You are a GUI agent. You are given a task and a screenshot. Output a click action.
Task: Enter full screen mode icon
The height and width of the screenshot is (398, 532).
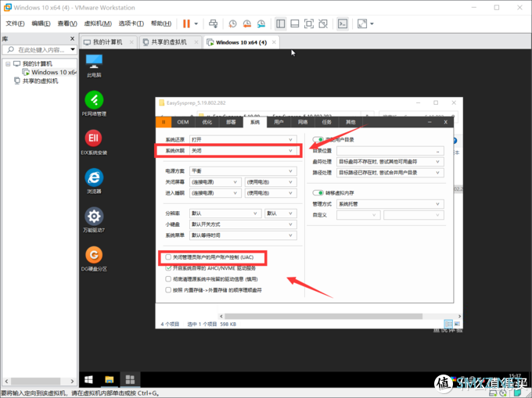tap(309, 23)
